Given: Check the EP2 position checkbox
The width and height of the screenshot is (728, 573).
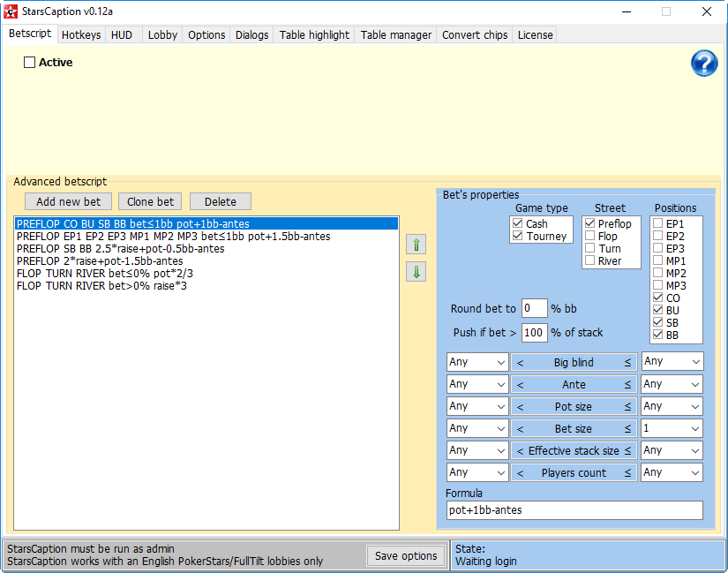Looking at the screenshot, I should point(658,236).
